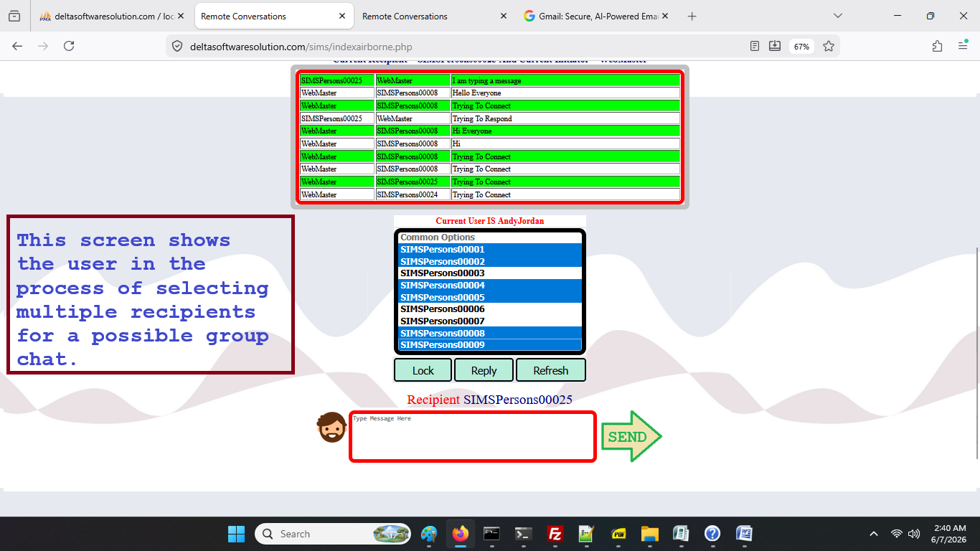Launch Paint from the taskbar
Image resolution: width=980 pixels, height=551 pixels.
click(429, 534)
